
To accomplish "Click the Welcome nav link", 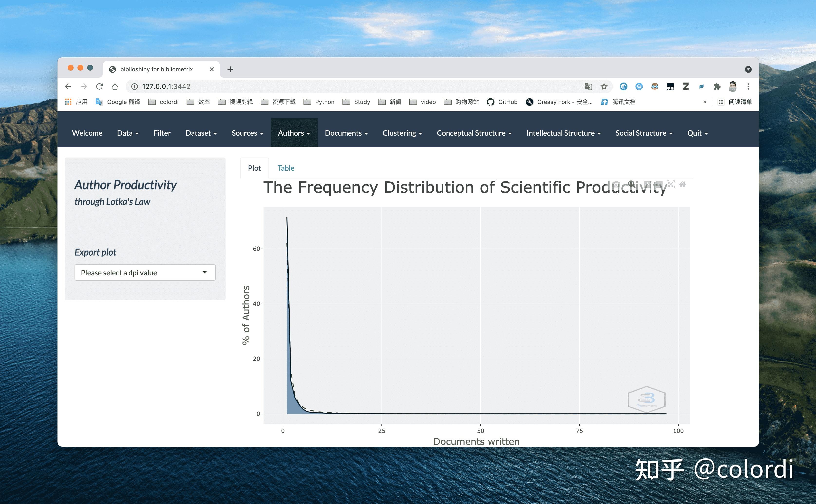I will [x=87, y=133].
